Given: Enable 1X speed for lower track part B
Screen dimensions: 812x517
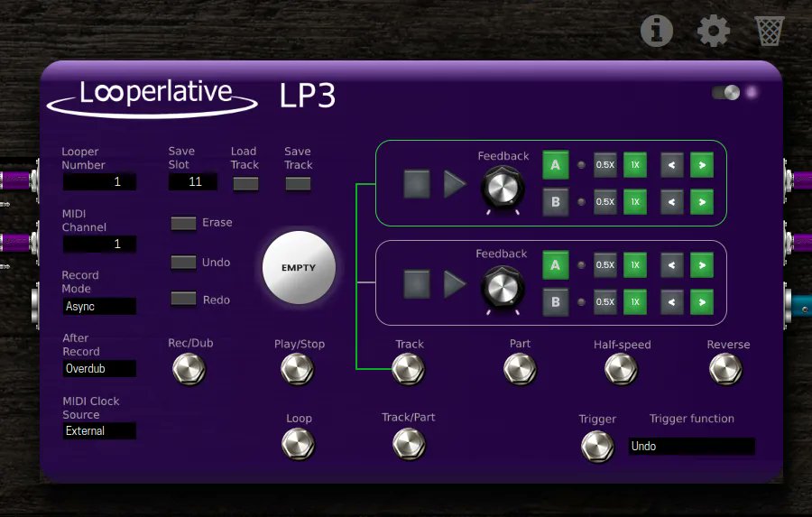Looking at the screenshot, I should coord(635,301).
